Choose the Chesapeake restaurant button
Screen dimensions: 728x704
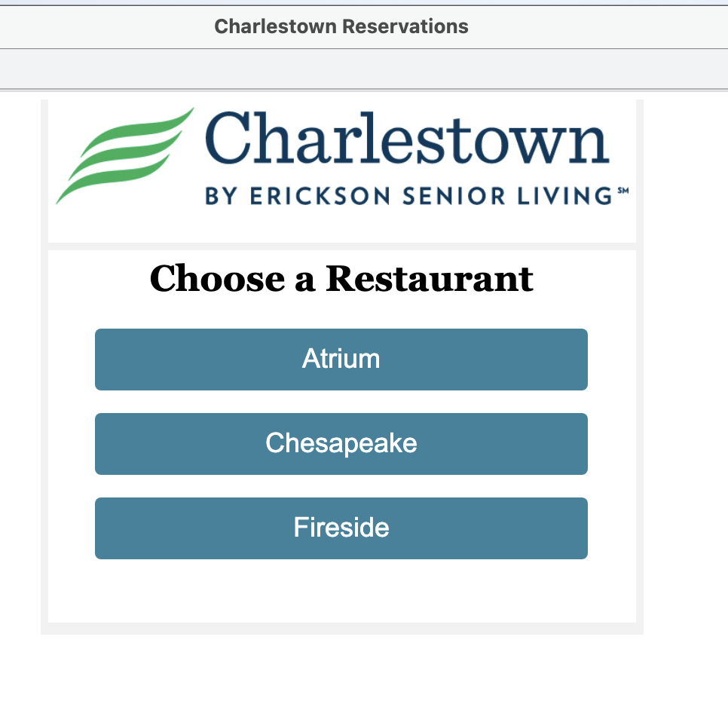(x=341, y=443)
